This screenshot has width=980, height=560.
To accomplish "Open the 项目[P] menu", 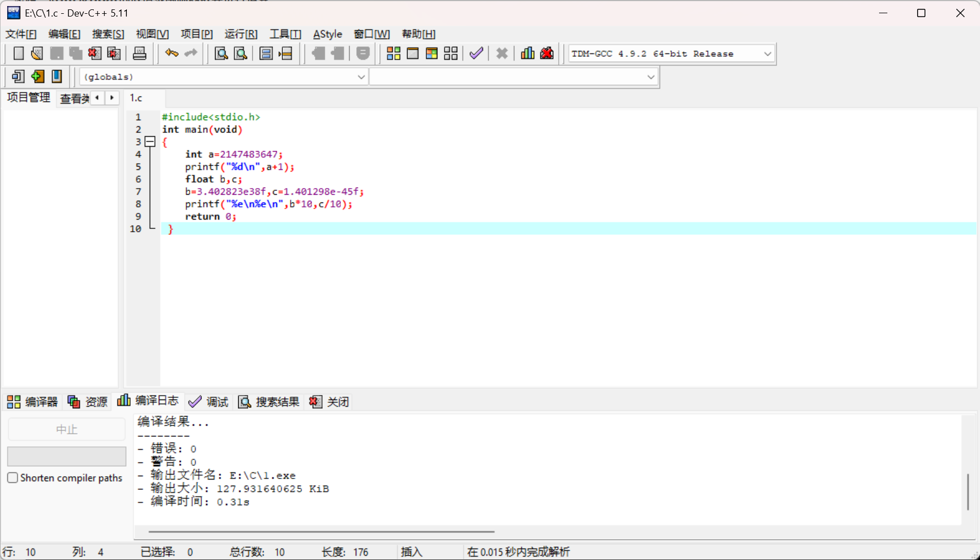I will click(x=196, y=34).
